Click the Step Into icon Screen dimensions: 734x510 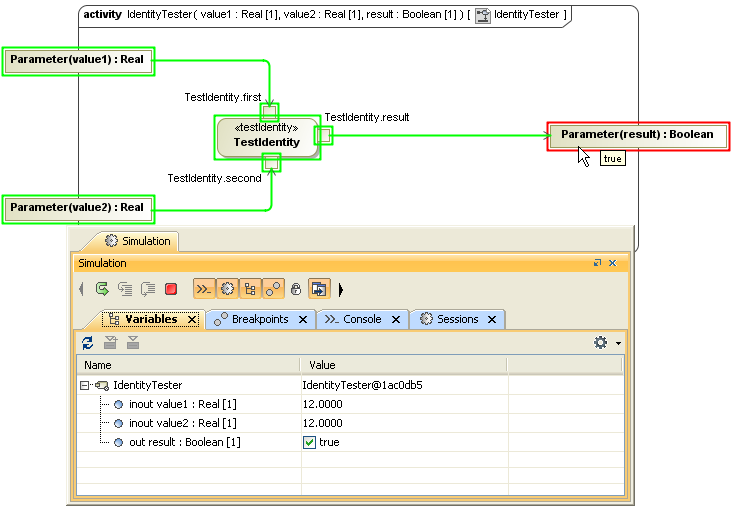[125, 289]
